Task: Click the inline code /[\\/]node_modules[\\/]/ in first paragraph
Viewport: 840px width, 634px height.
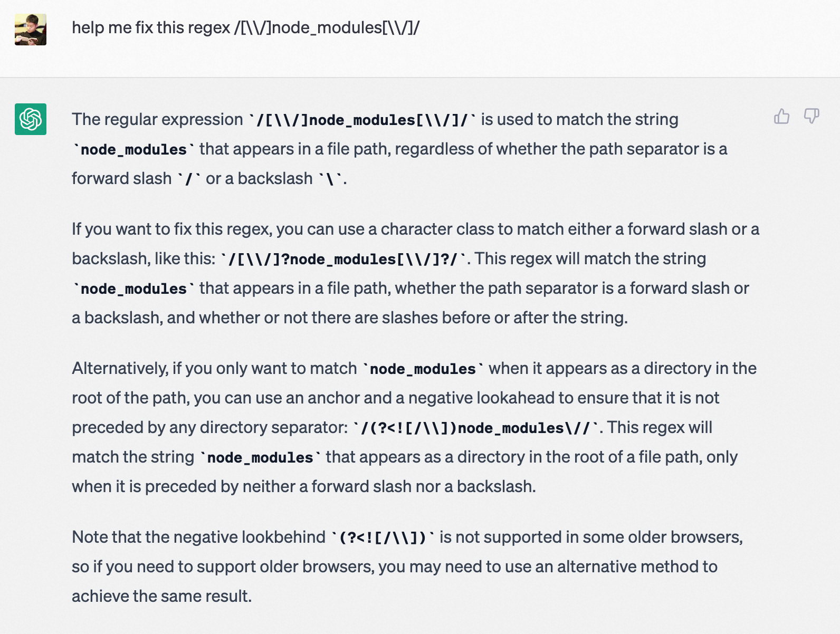Action: [x=362, y=120]
